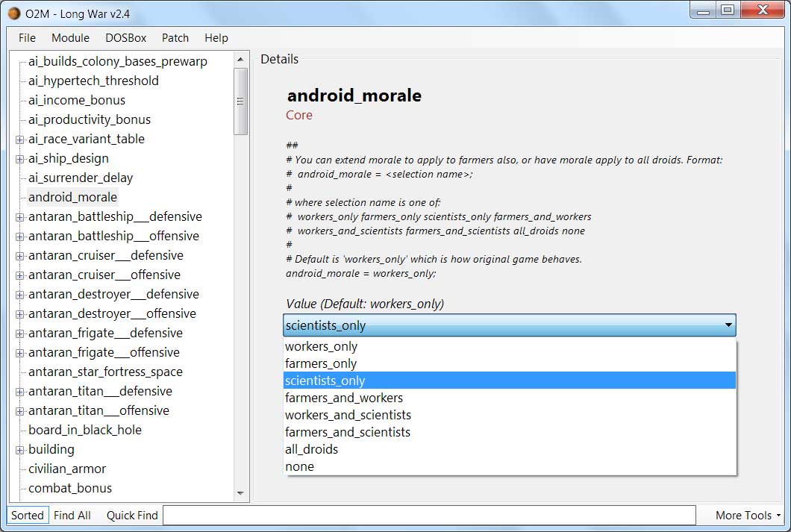Open the Patch menu
Screen dimensions: 791x532
tap(175, 38)
